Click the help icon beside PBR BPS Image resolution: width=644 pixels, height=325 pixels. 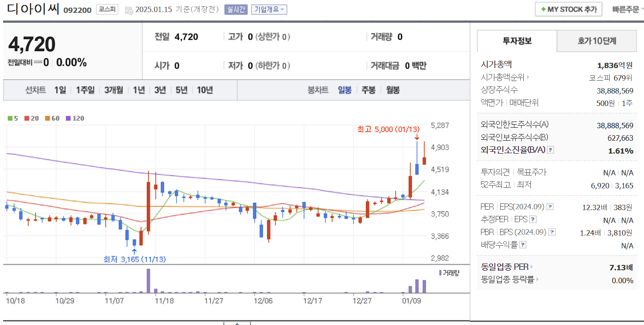(552, 232)
